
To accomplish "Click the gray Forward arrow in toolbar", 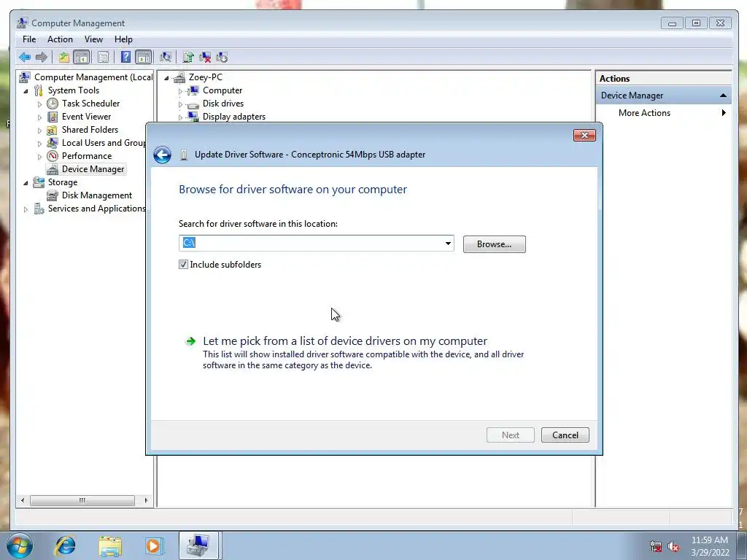I will [42, 58].
